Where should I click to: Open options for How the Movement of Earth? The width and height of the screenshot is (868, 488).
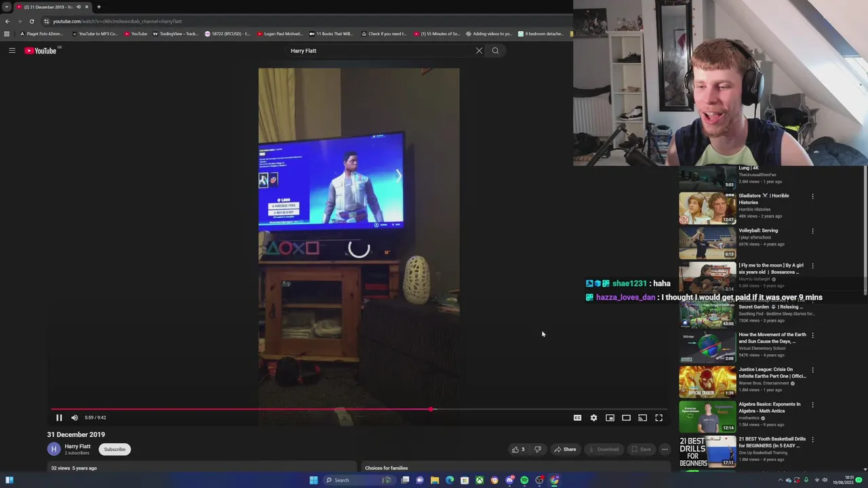coord(812,335)
